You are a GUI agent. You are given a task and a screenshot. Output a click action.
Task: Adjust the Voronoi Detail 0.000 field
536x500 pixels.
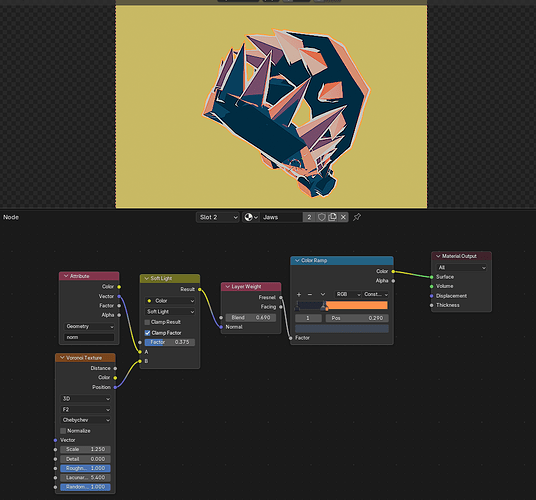pyautogui.click(x=85, y=459)
